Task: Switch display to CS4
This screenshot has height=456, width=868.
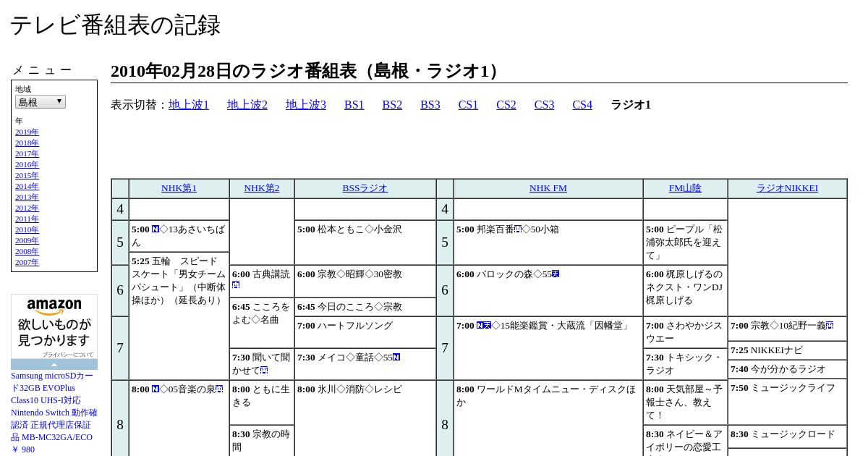Action: 582,105
